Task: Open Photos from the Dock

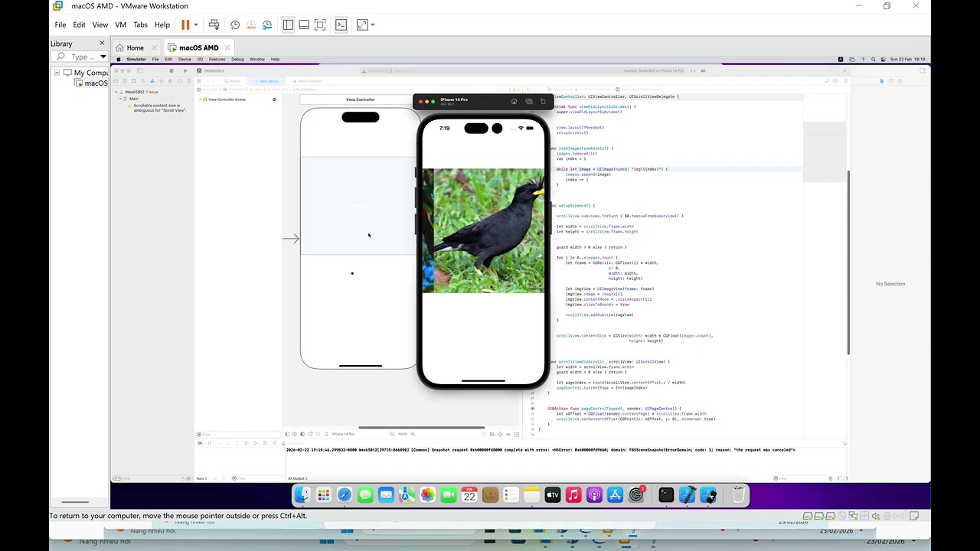Action: point(428,495)
